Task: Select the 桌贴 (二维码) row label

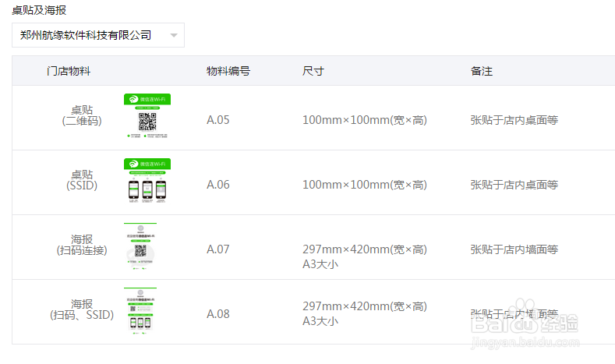Action: pos(82,115)
